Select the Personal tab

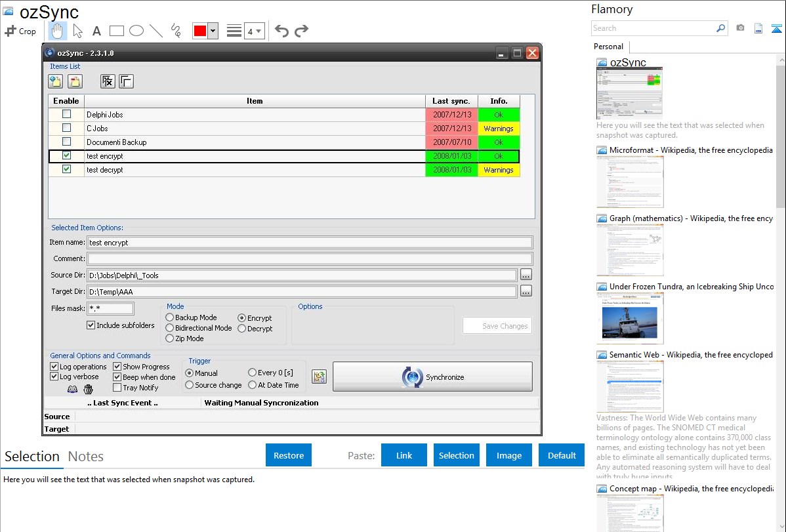608,47
